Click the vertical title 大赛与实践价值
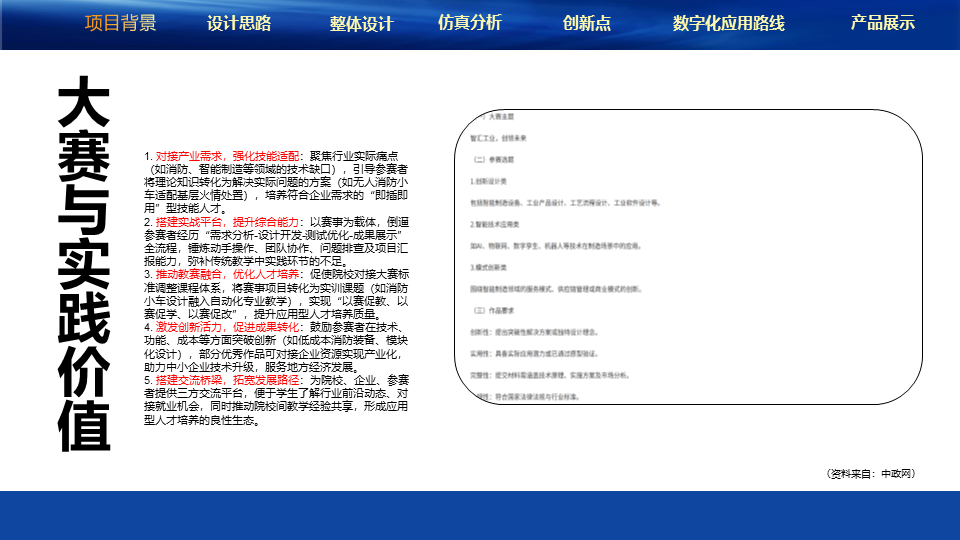This screenshot has width=960, height=540. pos(83,265)
